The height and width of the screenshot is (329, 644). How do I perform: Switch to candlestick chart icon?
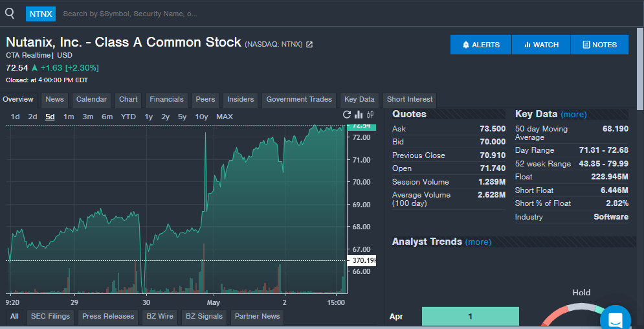pyautogui.click(x=370, y=115)
